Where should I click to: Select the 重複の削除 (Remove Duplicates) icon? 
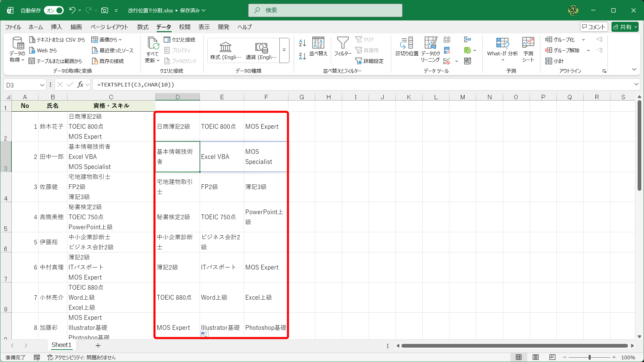click(x=446, y=51)
